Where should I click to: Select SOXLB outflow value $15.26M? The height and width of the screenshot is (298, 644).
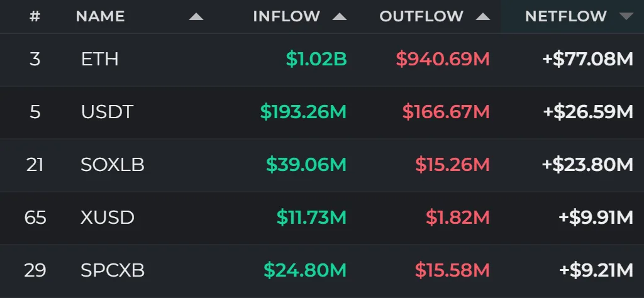(x=452, y=165)
